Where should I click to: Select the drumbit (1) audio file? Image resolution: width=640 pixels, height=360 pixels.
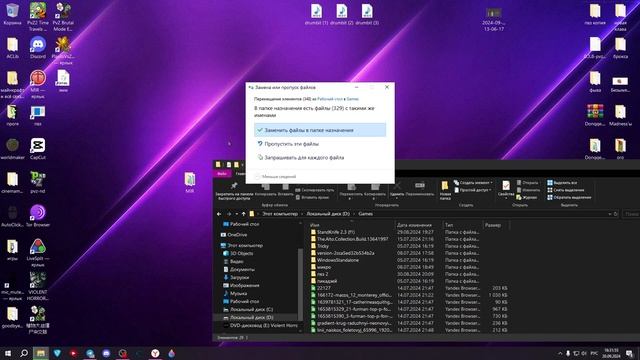tap(316, 14)
